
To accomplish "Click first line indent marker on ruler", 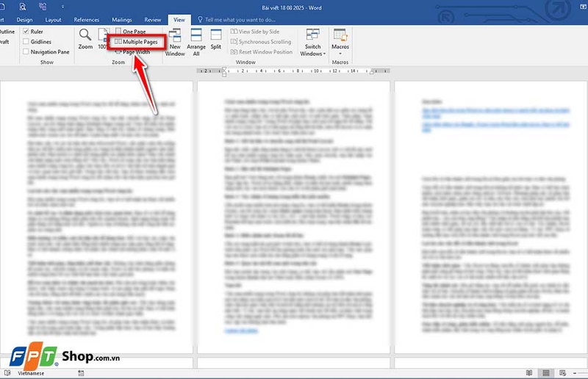I will coord(224,69).
